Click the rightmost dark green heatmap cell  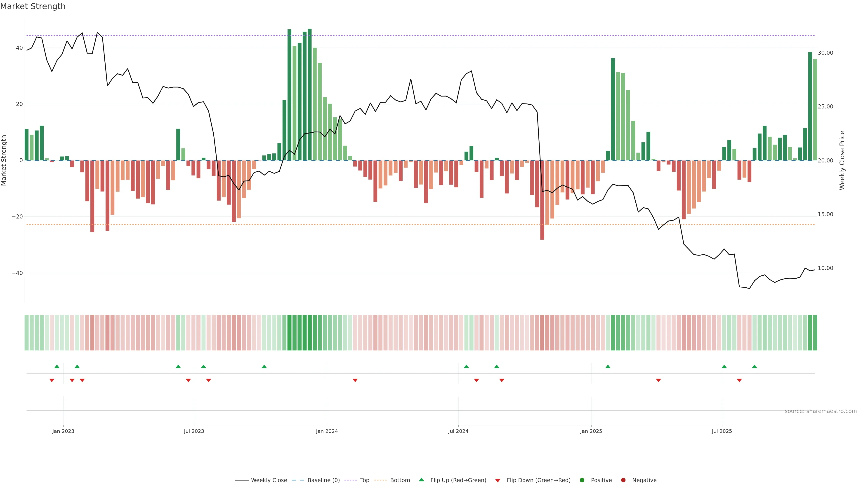coord(815,333)
